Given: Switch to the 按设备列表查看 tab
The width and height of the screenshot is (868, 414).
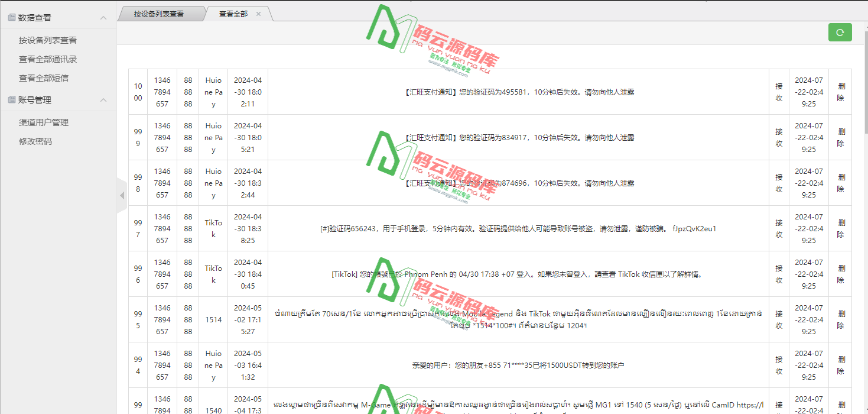Looking at the screenshot, I should [161, 14].
